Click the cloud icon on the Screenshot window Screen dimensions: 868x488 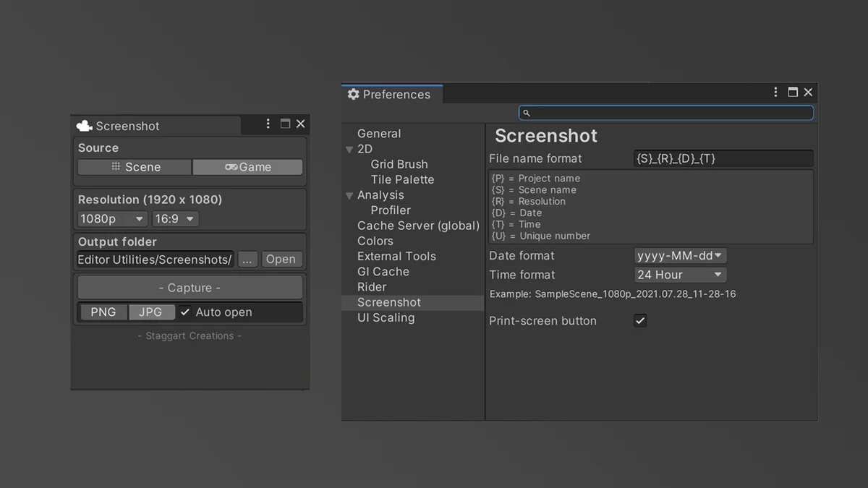click(x=84, y=125)
